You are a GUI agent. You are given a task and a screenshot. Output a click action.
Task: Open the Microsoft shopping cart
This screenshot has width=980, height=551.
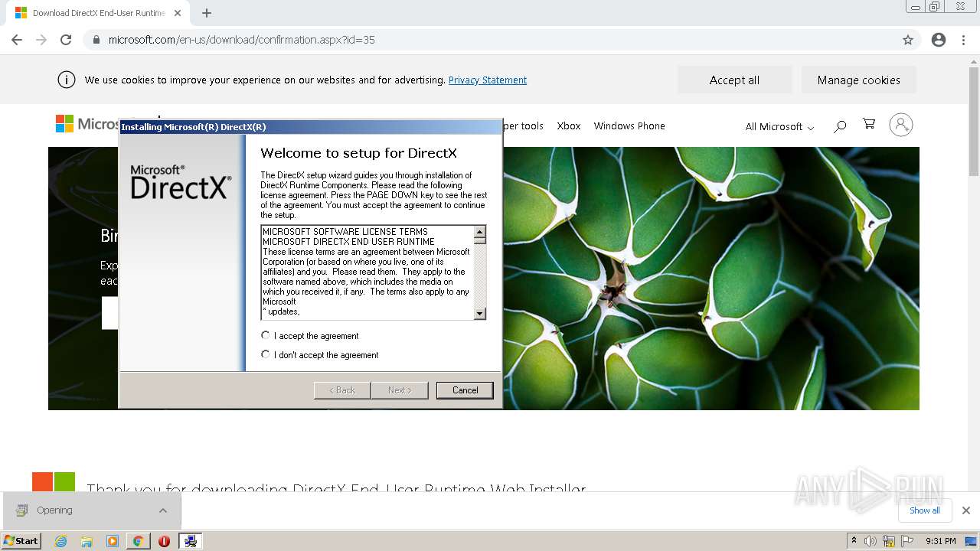[869, 124]
